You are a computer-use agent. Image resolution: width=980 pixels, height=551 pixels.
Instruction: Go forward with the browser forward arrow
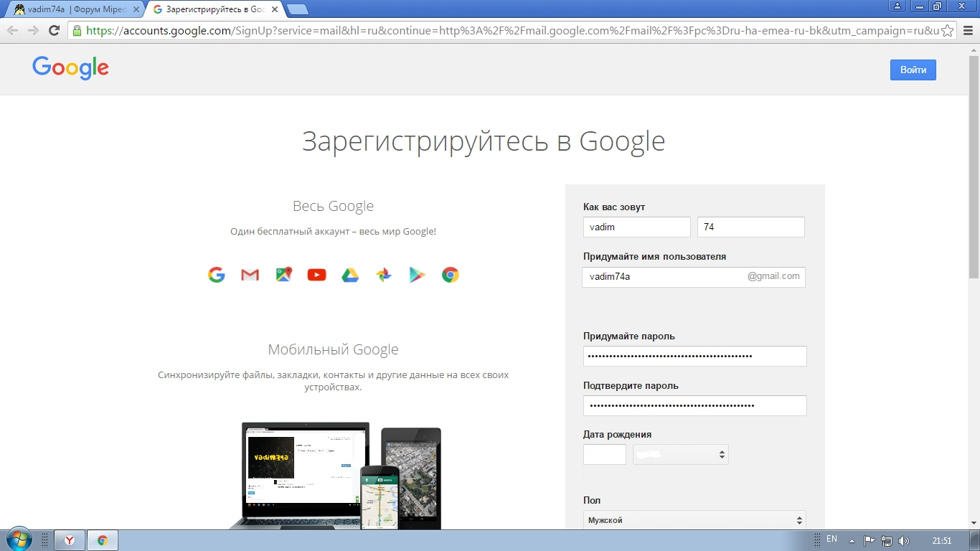tap(33, 30)
